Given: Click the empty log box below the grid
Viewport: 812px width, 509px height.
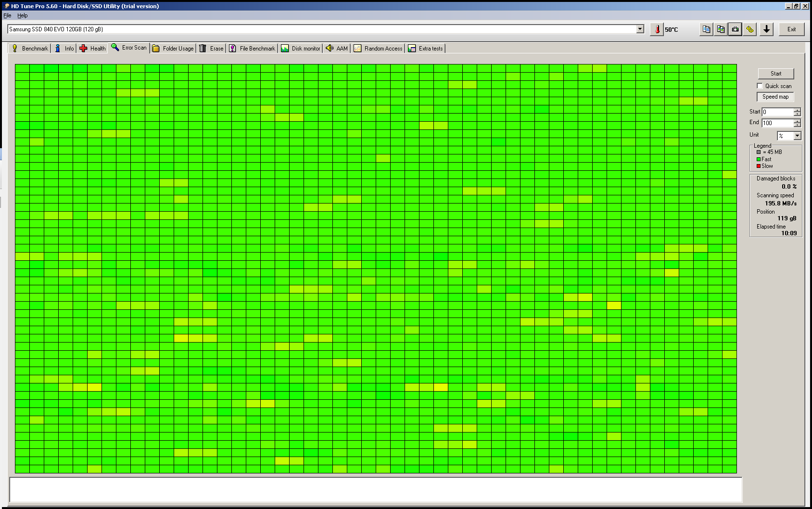Looking at the screenshot, I should [376, 490].
